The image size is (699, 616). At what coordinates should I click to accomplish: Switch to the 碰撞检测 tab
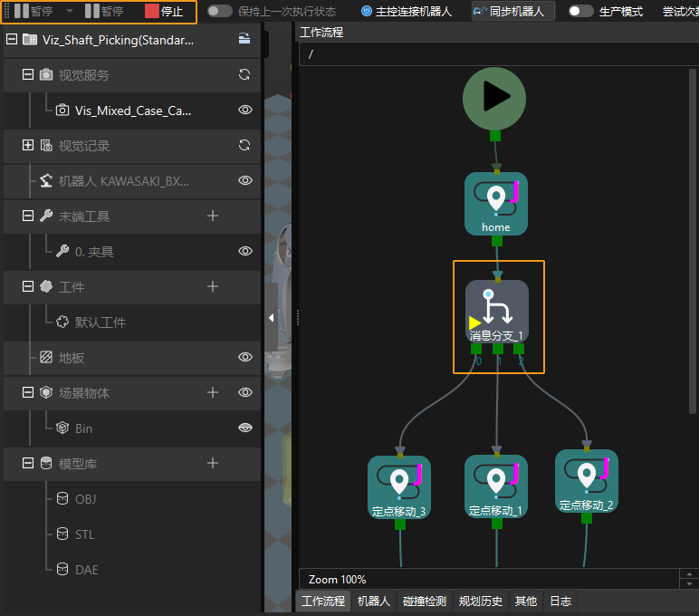click(x=424, y=601)
